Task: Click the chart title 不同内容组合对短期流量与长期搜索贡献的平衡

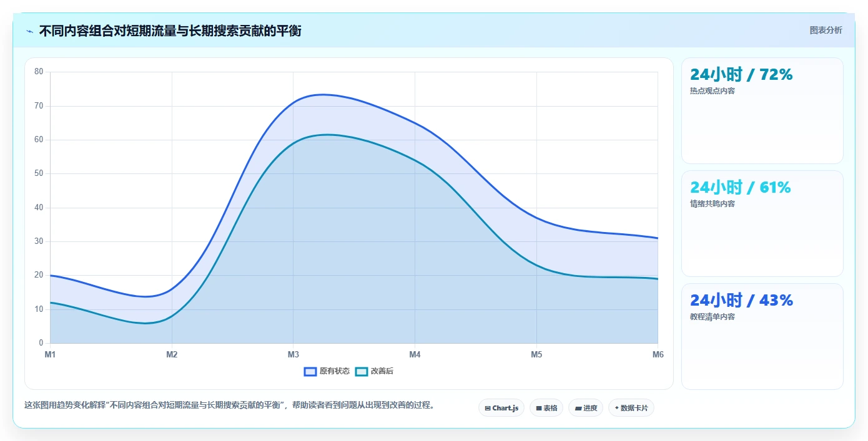Action: click(x=170, y=31)
